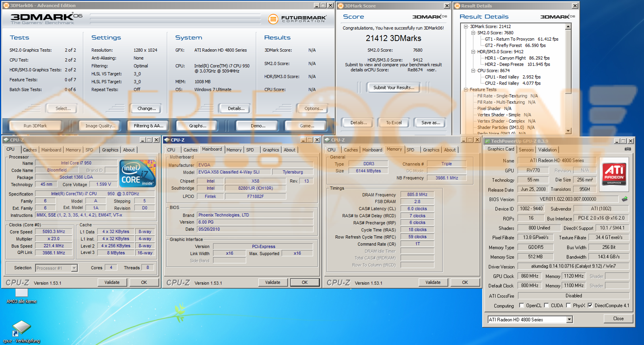The image size is (644, 345).
Task: Click the Futuremark Corporation logo
Action: (x=297, y=19)
